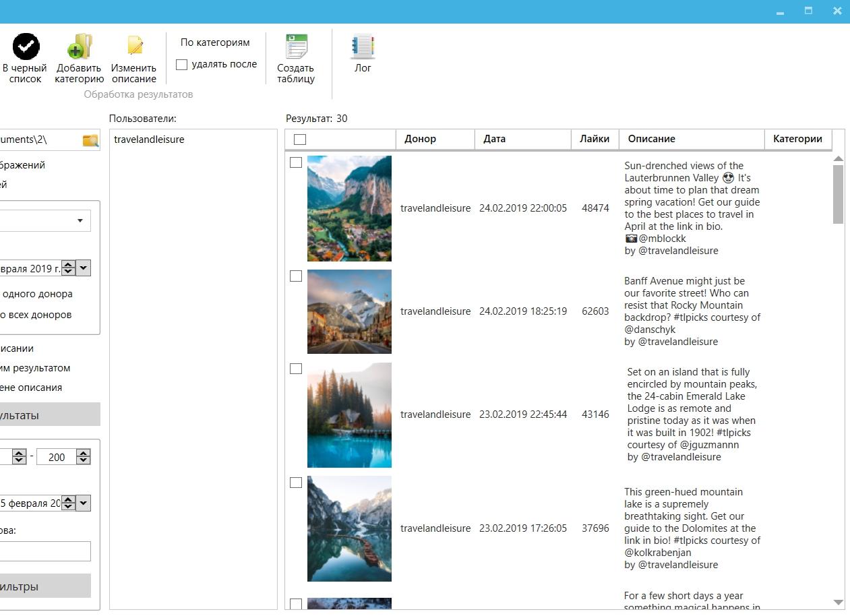This screenshot has width=850, height=616.
Task: Click the scrollbar thumb of results table
Action: pyautogui.click(x=839, y=194)
